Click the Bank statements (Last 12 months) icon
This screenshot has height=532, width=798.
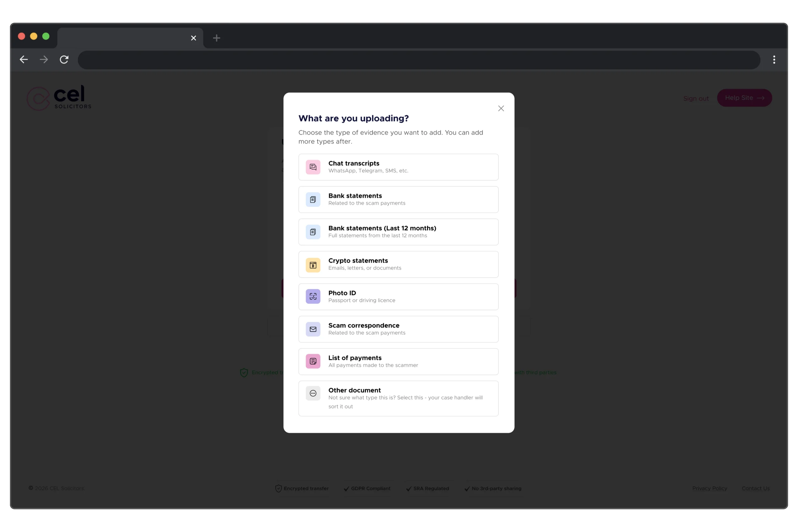(313, 232)
